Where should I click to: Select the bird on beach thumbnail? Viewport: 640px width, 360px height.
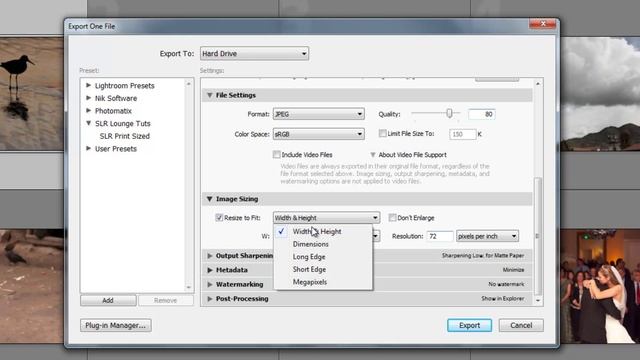click(31, 94)
